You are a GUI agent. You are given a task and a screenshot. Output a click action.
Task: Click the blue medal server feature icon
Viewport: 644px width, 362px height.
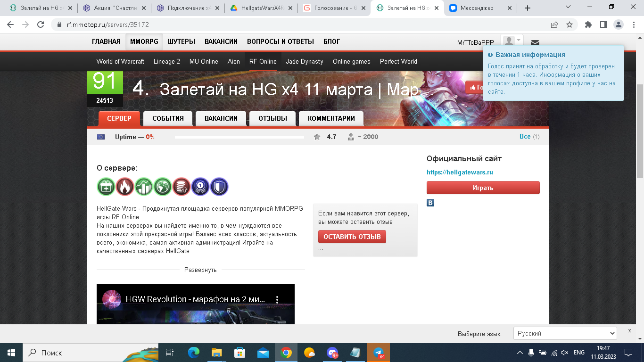[200, 187]
